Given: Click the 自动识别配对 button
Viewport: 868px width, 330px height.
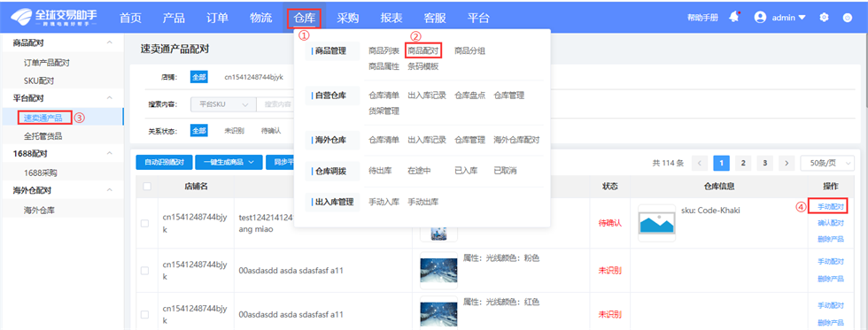Looking at the screenshot, I should tap(164, 162).
